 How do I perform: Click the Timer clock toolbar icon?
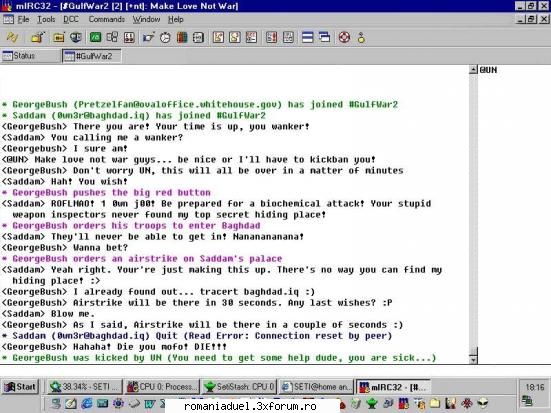pyautogui.click(x=165, y=37)
